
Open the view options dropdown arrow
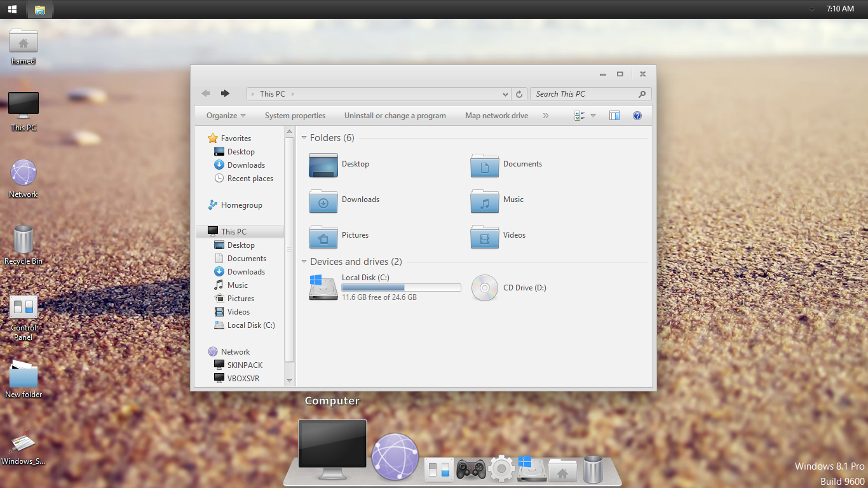(593, 116)
